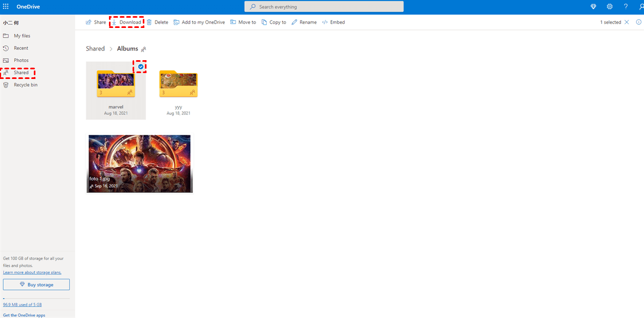Image resolution: width=644 pixels, height=318 pixels.
Task: Click the Albums breadcrumb
Action: tap(128, 48)
